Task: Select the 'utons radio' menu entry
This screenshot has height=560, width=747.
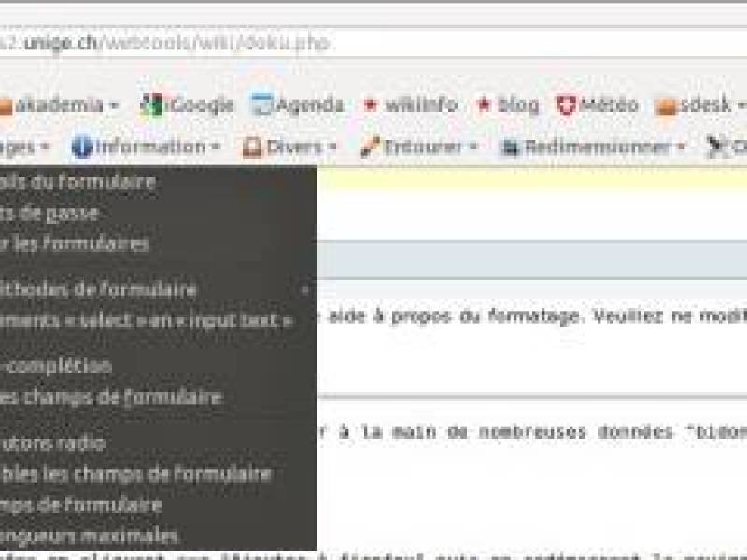Action: tap(159, 442)
